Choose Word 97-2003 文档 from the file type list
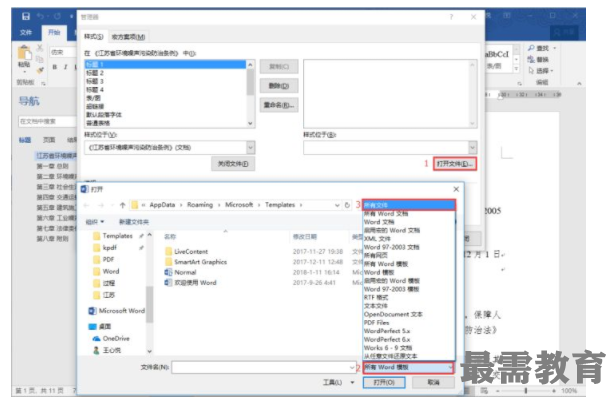This screenshot has height=407, width=612. coord(391,247)
